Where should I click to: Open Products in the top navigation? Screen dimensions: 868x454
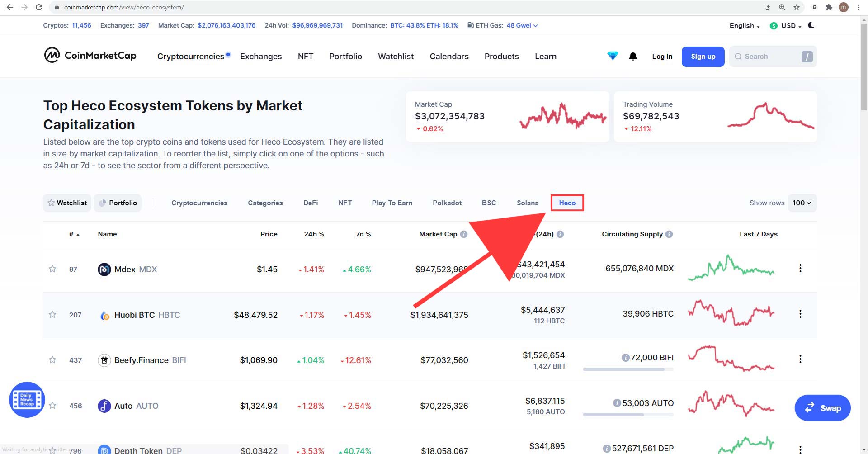pyautogui.click(x=502, y=56)
